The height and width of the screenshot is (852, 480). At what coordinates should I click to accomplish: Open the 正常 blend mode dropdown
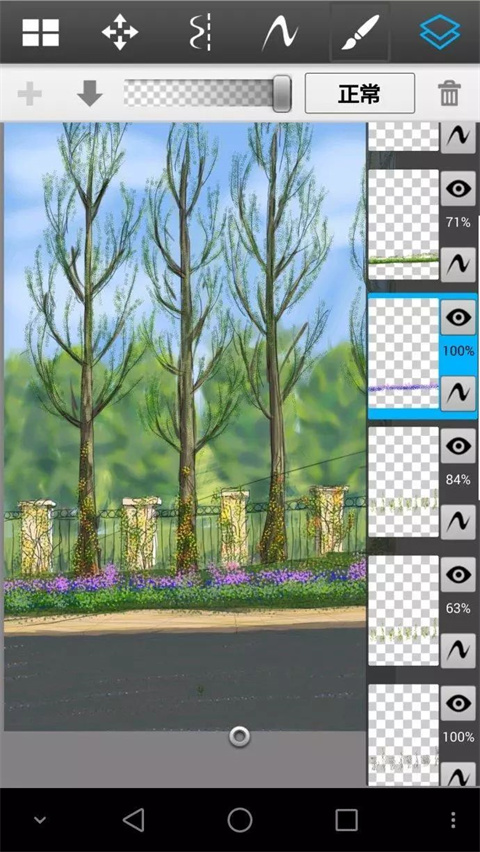pyautogui.click(x=360, y=93)
